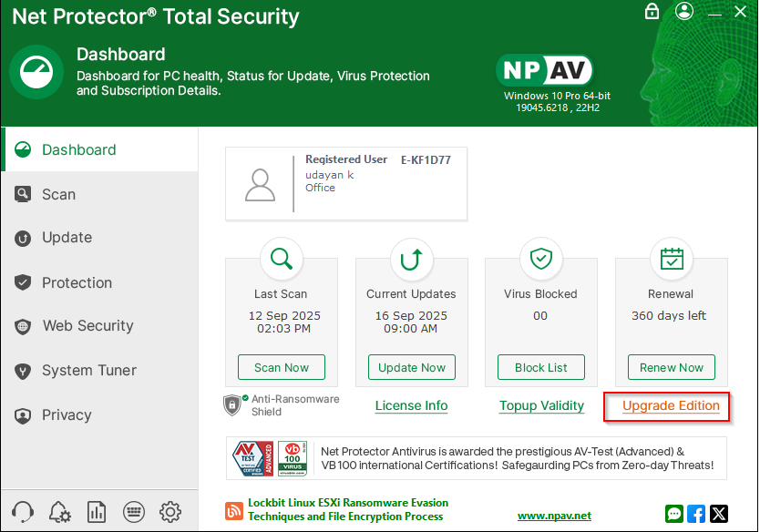Open notification settings bell icon
Image resolution: width=760 pixels, height=532 pixels.
[60, 512]
